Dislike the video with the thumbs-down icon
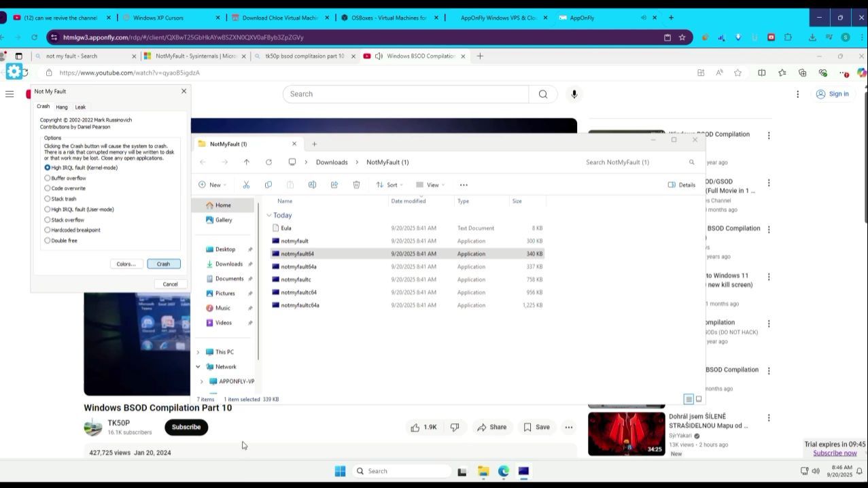Image resolution: width=868 pixels, height=488 pixels. tap(455, 428)
